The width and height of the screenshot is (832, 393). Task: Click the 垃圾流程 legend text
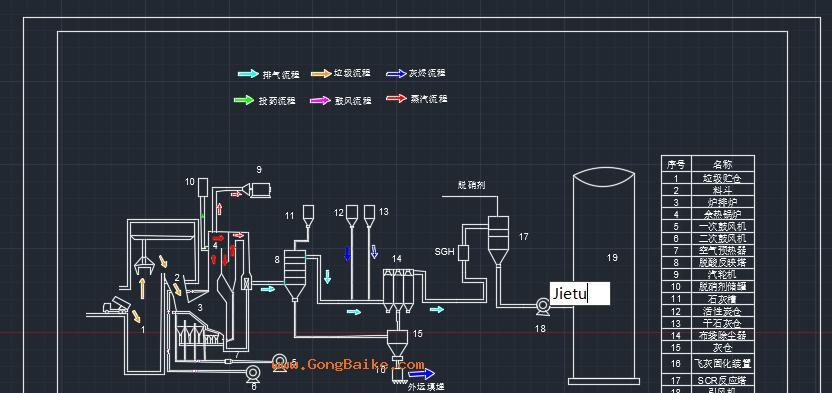pos(352,73)
